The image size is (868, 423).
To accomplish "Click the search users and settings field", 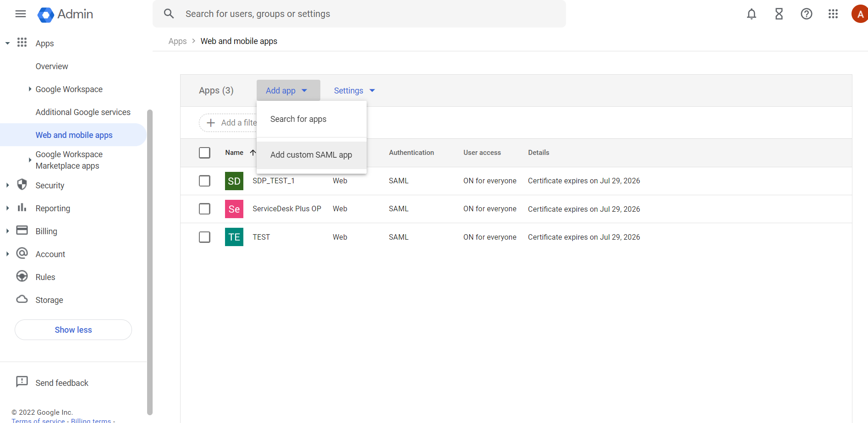I will pos(359,14).
